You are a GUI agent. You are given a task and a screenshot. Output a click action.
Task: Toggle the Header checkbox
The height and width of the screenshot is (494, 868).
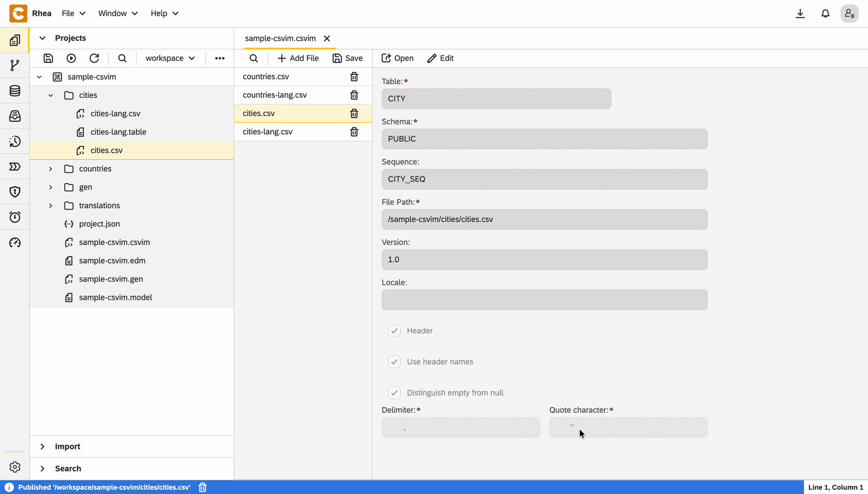(395, 331)
